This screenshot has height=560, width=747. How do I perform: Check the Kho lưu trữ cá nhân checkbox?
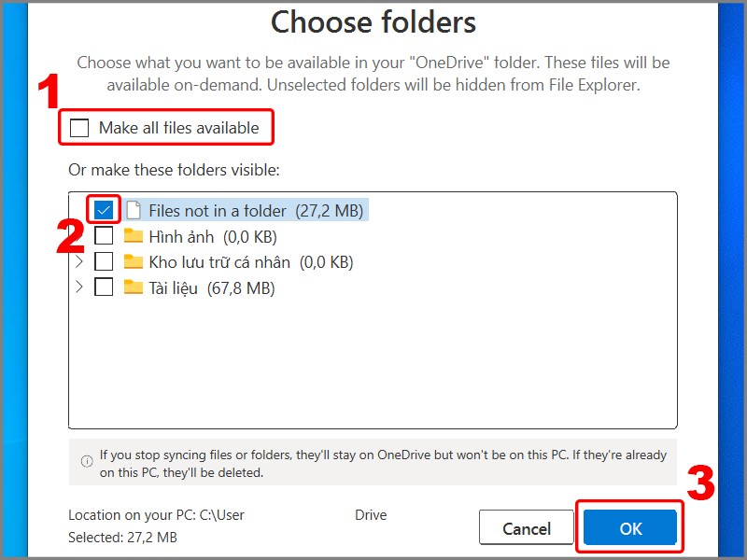click(x=104, y=261)
